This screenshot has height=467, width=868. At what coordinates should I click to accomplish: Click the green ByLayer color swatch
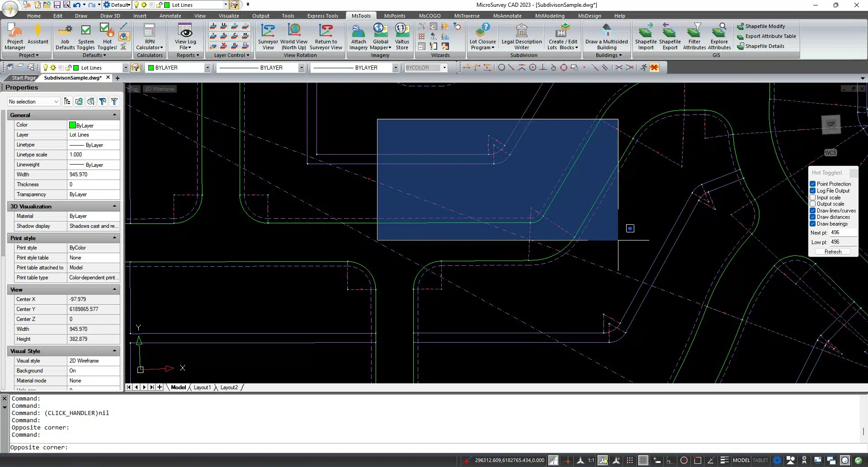[72, 125]
